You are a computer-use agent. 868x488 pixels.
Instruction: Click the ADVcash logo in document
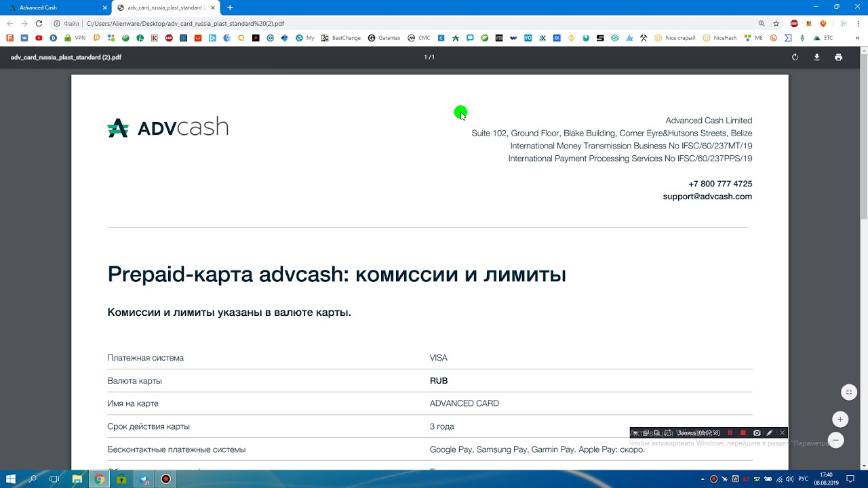pyautogui.click(x=167, y=127)
